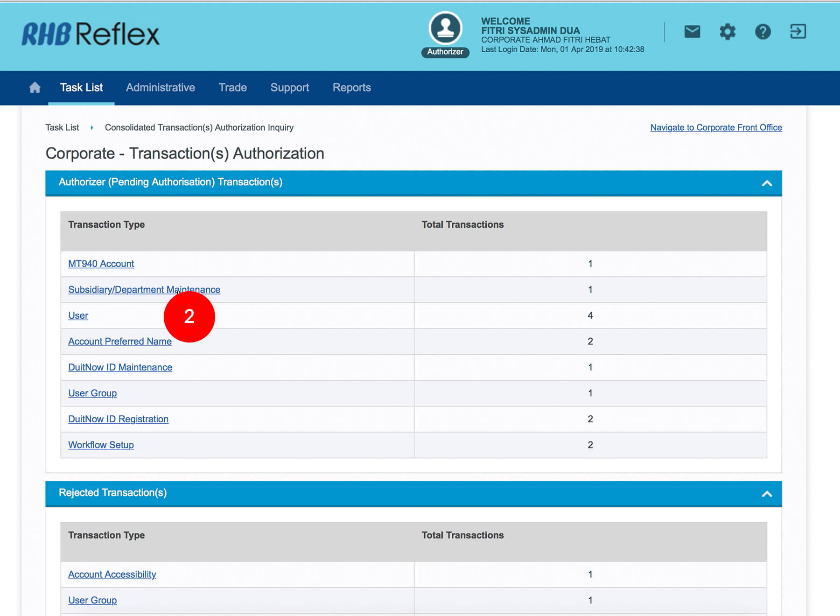Viewport: 840px width, 616px height.
Task: Collapse the Rejected Transaction(s) section
Action: [x=767, y=494]
